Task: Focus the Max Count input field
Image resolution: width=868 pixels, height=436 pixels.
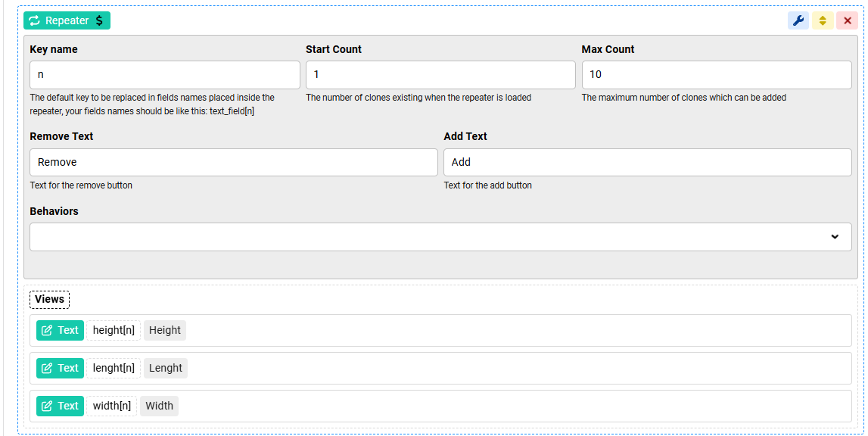Action: (717, 75)
